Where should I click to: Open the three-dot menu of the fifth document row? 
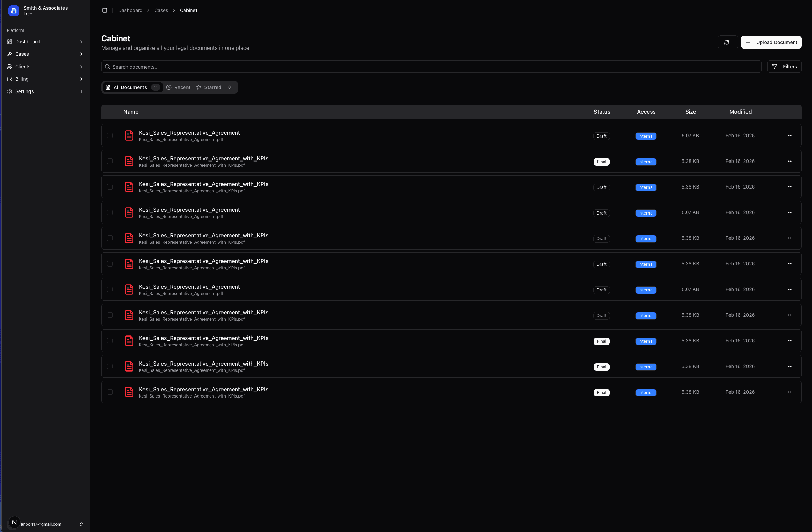coord(790,238)
